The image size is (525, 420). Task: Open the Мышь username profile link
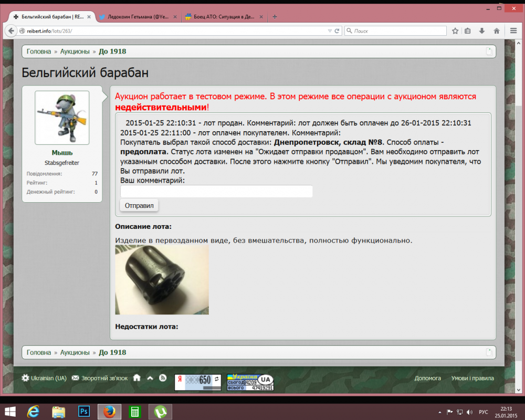62,153
